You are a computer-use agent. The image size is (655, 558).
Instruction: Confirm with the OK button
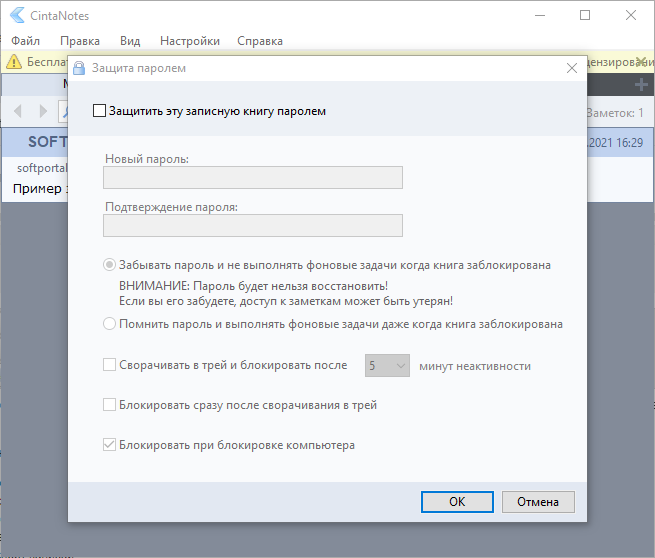[457, 502]
